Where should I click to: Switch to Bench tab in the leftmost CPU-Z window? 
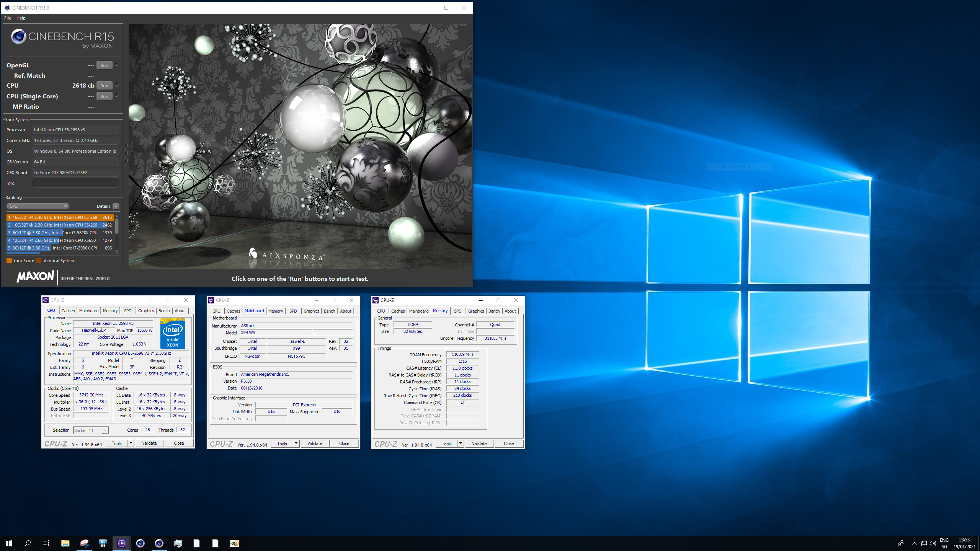164,311
